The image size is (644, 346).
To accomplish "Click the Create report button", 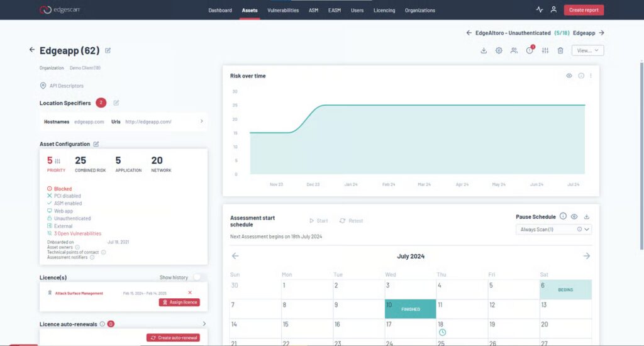I will tap(584, 10).
